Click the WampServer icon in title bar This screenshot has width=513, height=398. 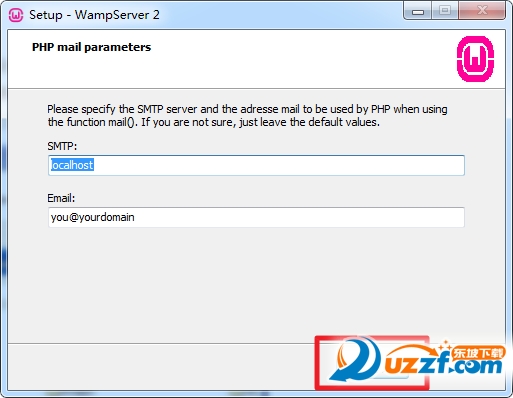coord(16,15)
